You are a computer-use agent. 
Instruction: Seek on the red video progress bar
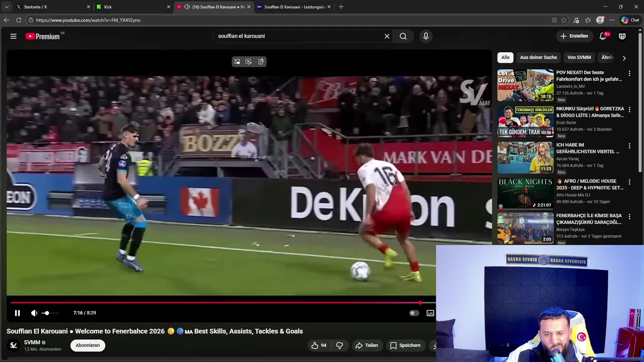223,303
